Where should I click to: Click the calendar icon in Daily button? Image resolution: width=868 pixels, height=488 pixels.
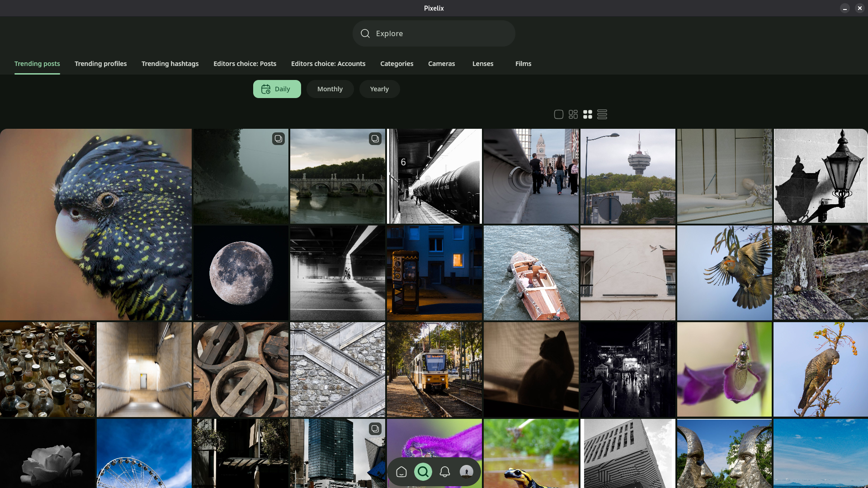(x=266, y=89)
